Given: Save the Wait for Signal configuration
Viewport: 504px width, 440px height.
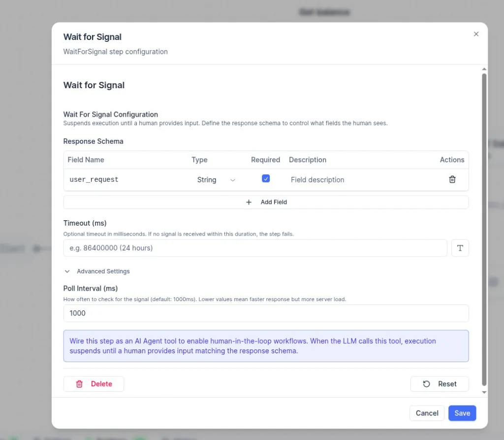Looking at the screenshot, I should pyautogui.click(x=462, y=413).
